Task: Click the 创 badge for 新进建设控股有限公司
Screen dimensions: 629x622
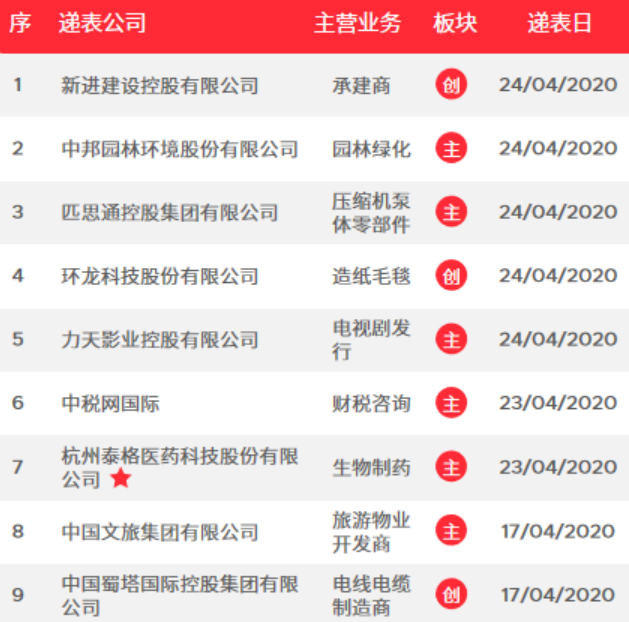Action: click(x=451, y=84)
